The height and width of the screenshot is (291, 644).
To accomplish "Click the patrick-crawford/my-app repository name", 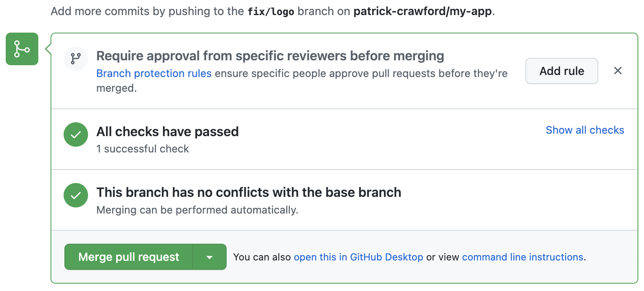I will [422, 11].
